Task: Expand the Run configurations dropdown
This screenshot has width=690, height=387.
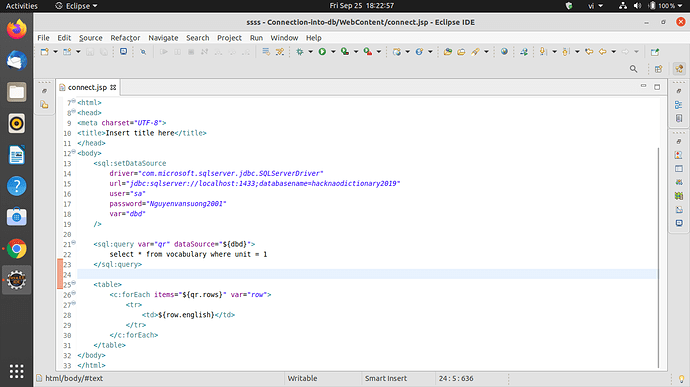Action: click(333, 52)
